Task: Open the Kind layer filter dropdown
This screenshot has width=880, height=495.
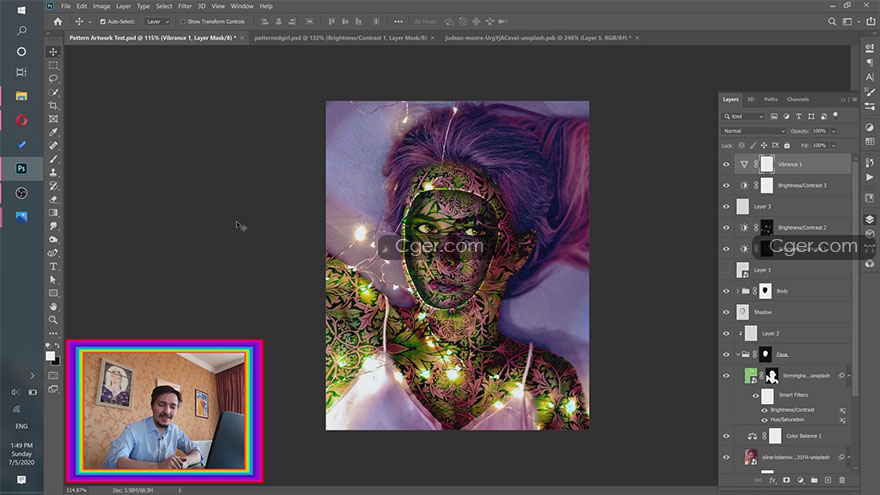Action: click(743, 116)
